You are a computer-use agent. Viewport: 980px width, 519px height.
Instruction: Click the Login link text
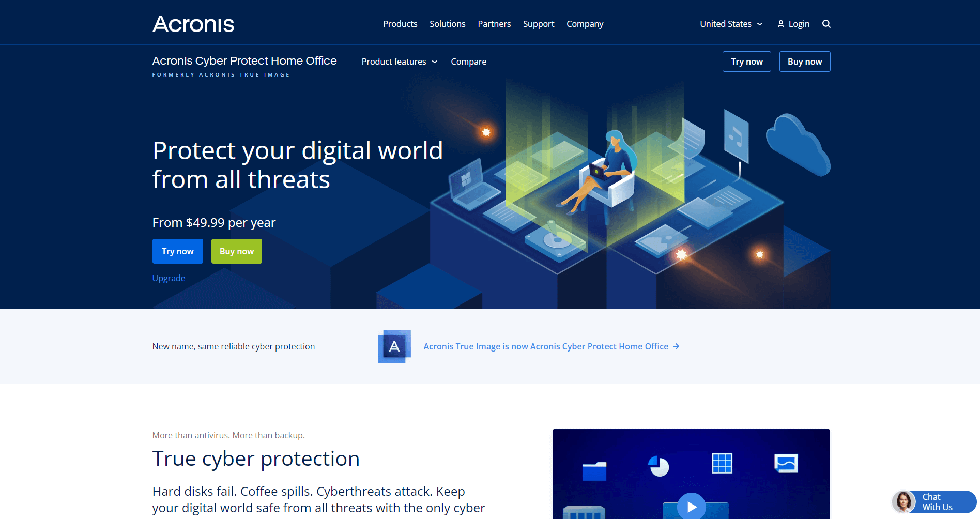coord(799,24)
